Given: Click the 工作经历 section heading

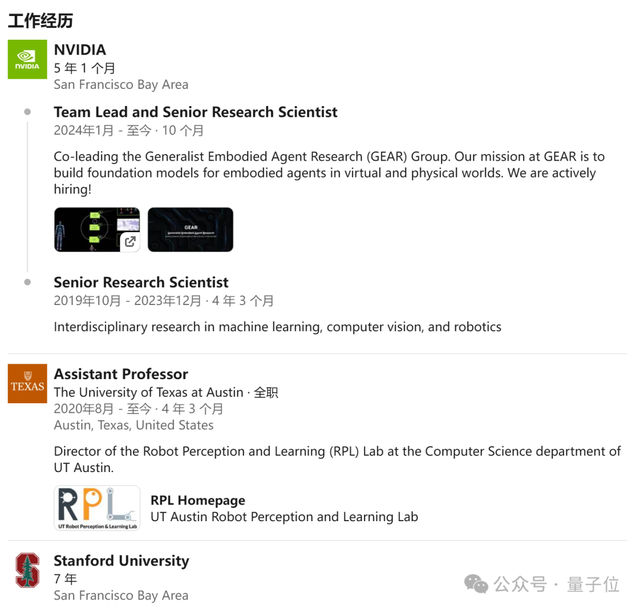Looking at the screenshot, I should click(x=41, y=20).
